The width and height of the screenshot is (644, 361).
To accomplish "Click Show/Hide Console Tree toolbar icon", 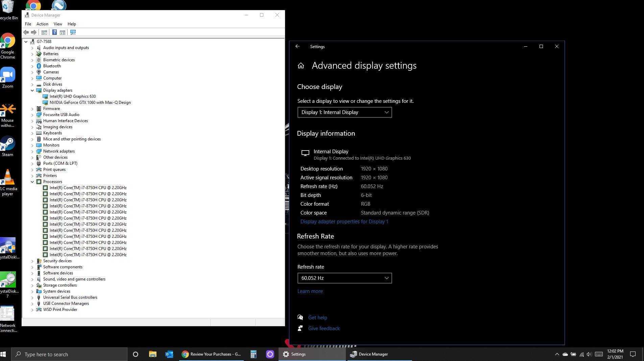I will 44,32.
